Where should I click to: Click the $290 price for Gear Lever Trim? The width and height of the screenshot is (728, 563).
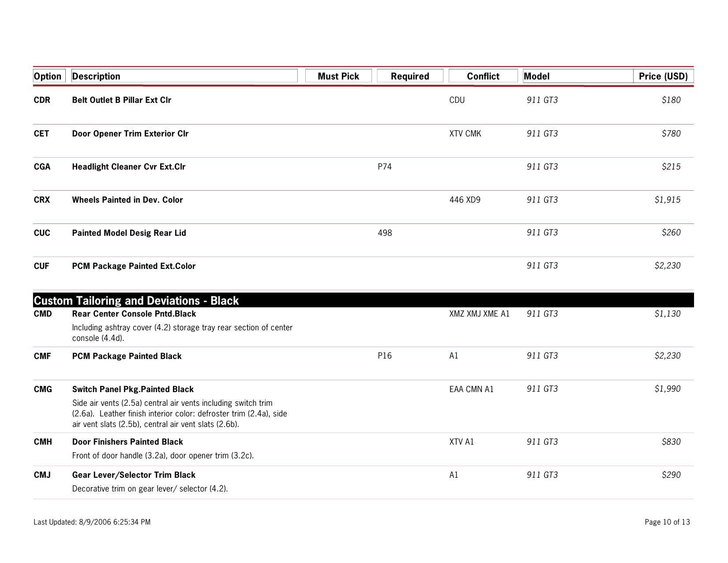(x=671, y=475)
